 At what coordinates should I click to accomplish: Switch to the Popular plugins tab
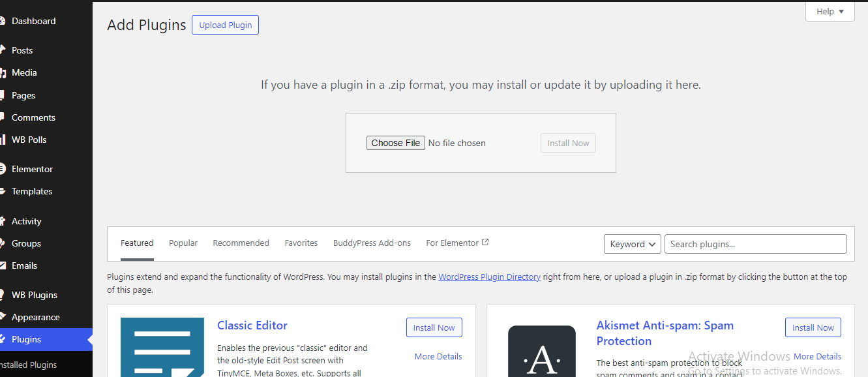(183, 243)
